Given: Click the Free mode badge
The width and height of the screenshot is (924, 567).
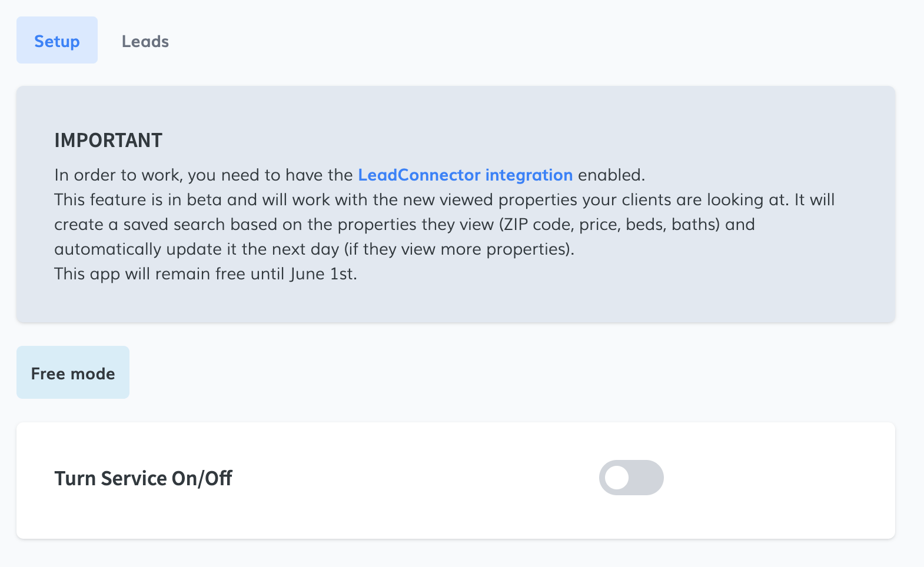Looking at the screenshot, I should click(x=73, y=373).
